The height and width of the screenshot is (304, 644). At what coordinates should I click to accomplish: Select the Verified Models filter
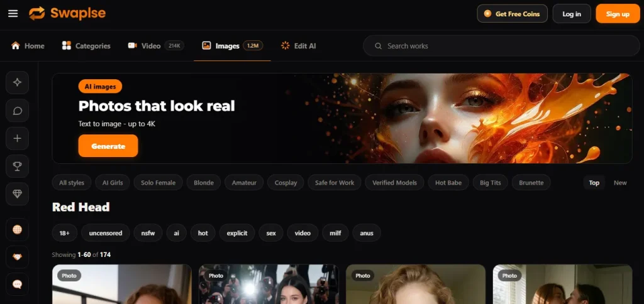[x=394, y=183]
